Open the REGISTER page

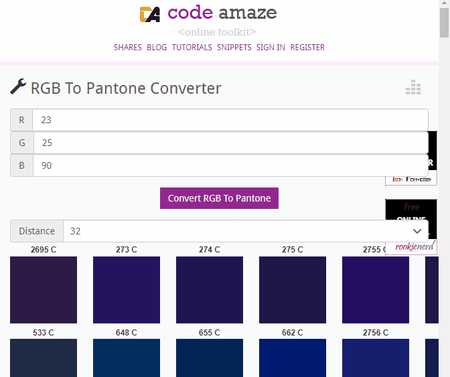(x=307, y=47)
